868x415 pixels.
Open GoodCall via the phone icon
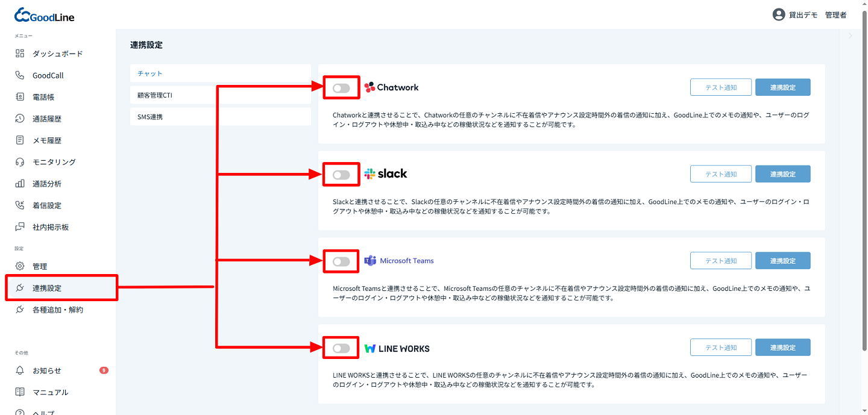20,75
